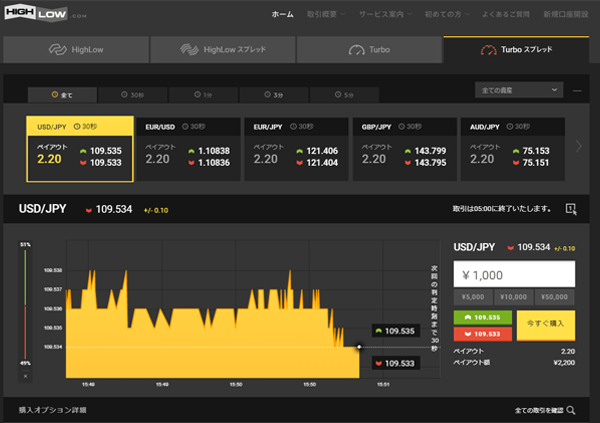Click the current price point on chart
The width and height of the screenshot is (600, 423).
click(x=359, y=347)
